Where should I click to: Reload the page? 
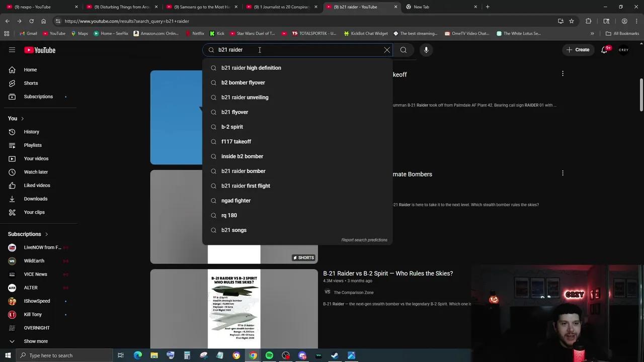31,21
